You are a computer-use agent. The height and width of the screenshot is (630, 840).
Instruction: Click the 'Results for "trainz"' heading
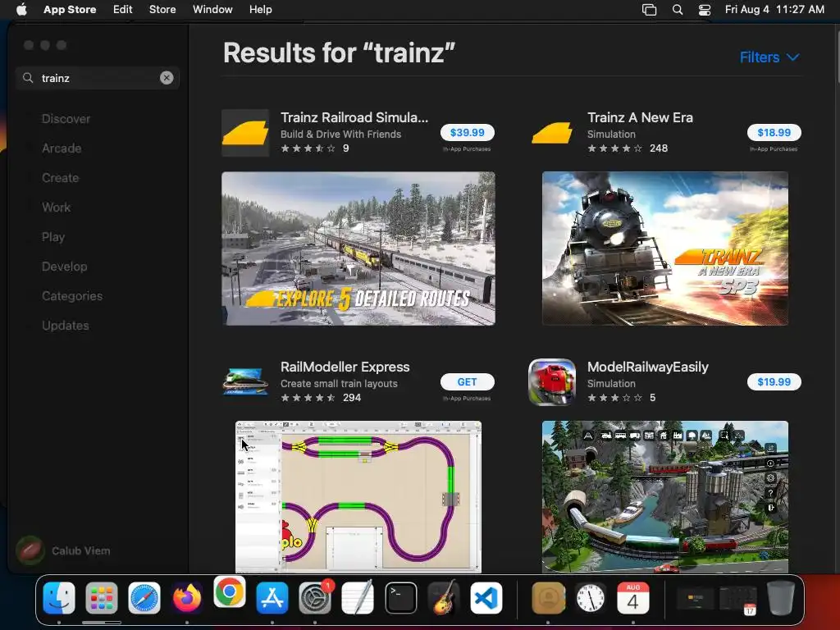339,53
